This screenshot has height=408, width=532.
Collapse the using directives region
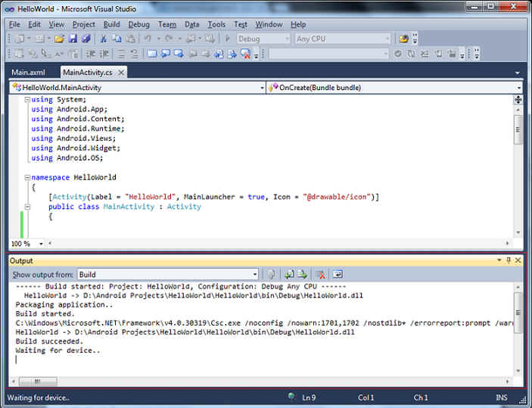tap(27, 100)
